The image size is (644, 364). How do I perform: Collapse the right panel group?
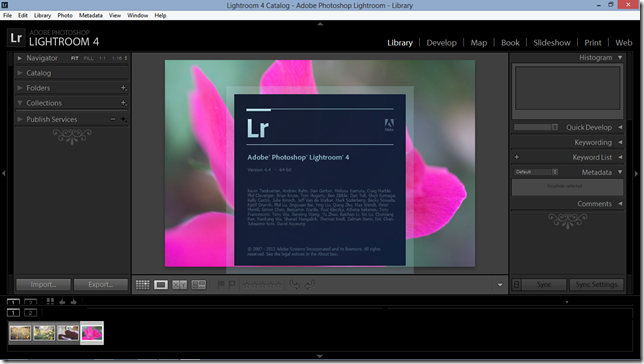coord(637,173)
